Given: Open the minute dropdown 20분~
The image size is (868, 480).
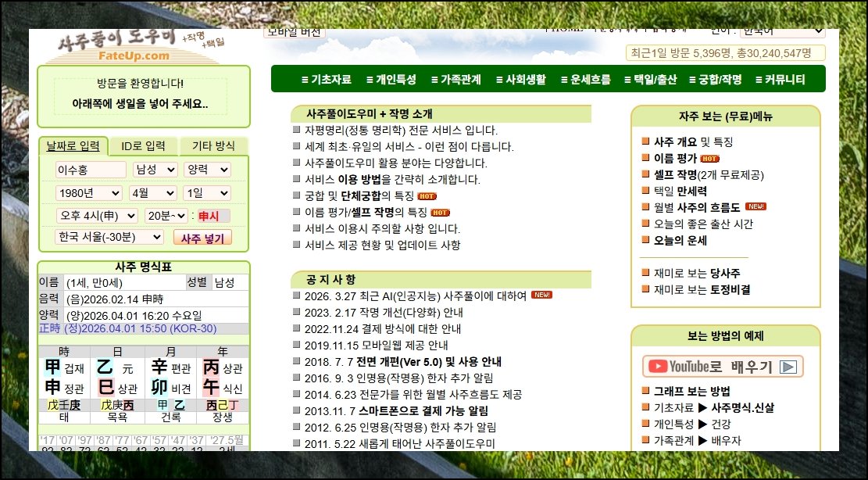Looking at the screenshot, I should tap(166, 215).
